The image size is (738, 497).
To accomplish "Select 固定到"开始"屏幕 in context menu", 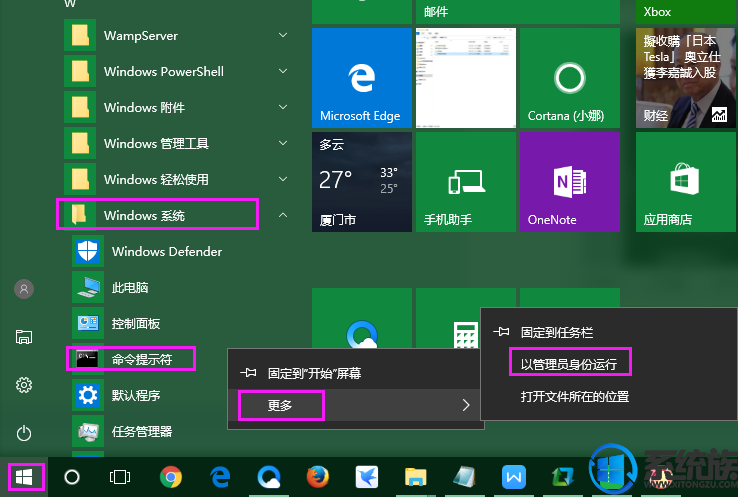I will [356, 373].
